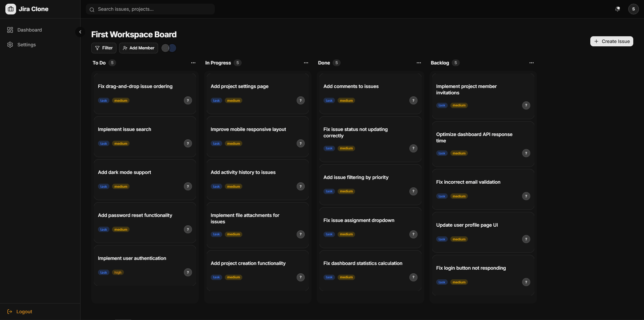Open the Add activity history to issues card

pos(258,180)
